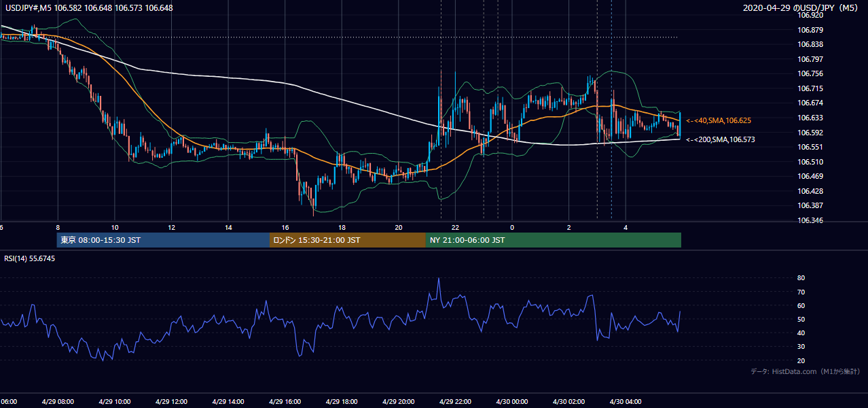Click price axis value 106.510

[x=810, y=162]
